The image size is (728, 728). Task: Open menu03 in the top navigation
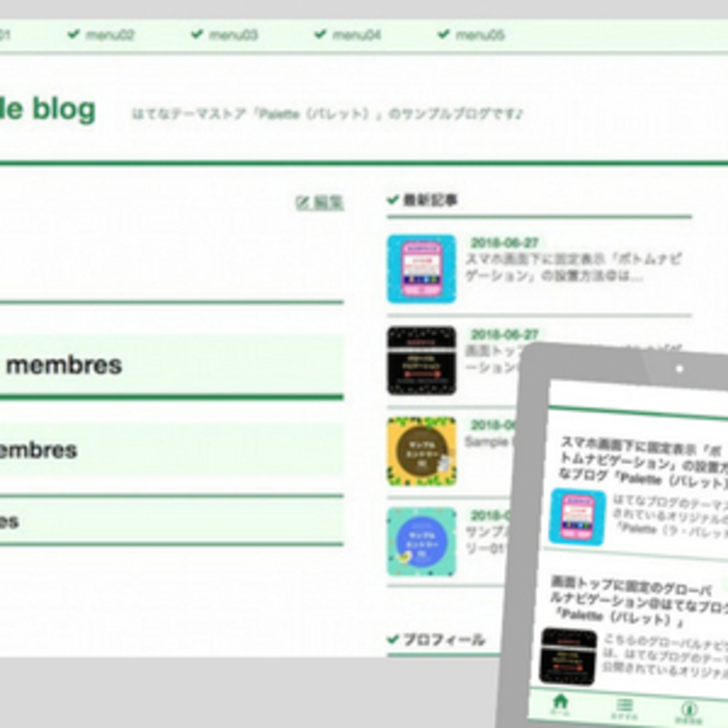234,35
